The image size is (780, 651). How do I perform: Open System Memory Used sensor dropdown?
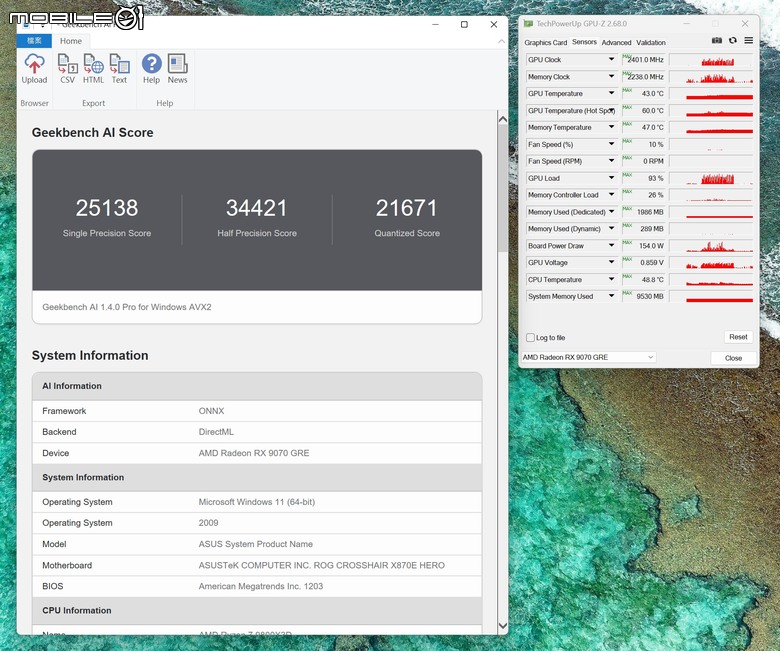tap(611, 296)
